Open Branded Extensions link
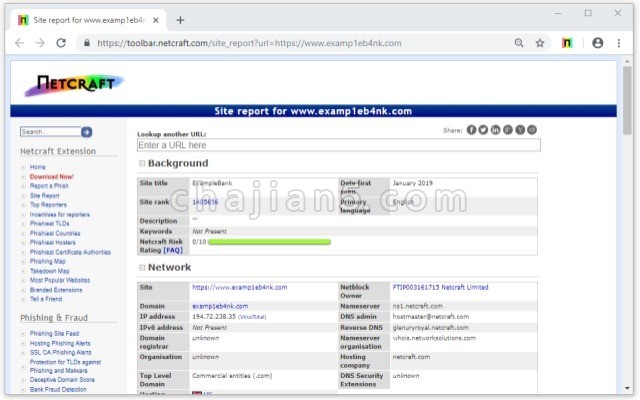 (x=56, y=290)
